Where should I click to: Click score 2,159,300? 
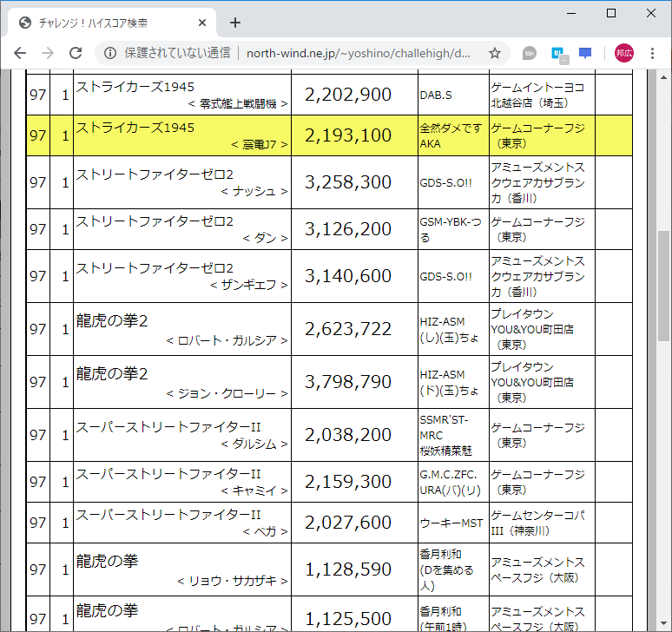point(348,482)
